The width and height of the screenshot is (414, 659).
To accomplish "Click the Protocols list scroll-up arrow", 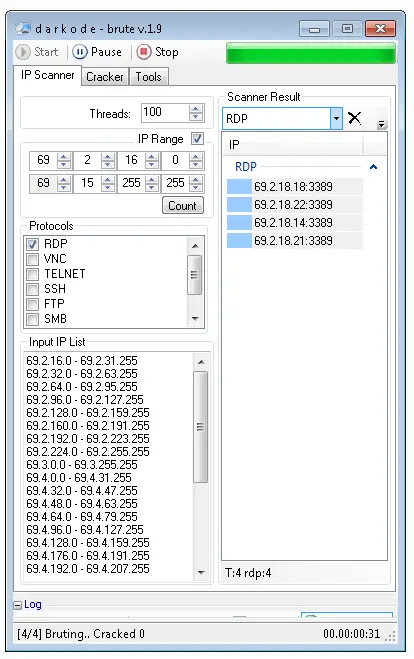I will pyautogui.click(x=195, y=246).
